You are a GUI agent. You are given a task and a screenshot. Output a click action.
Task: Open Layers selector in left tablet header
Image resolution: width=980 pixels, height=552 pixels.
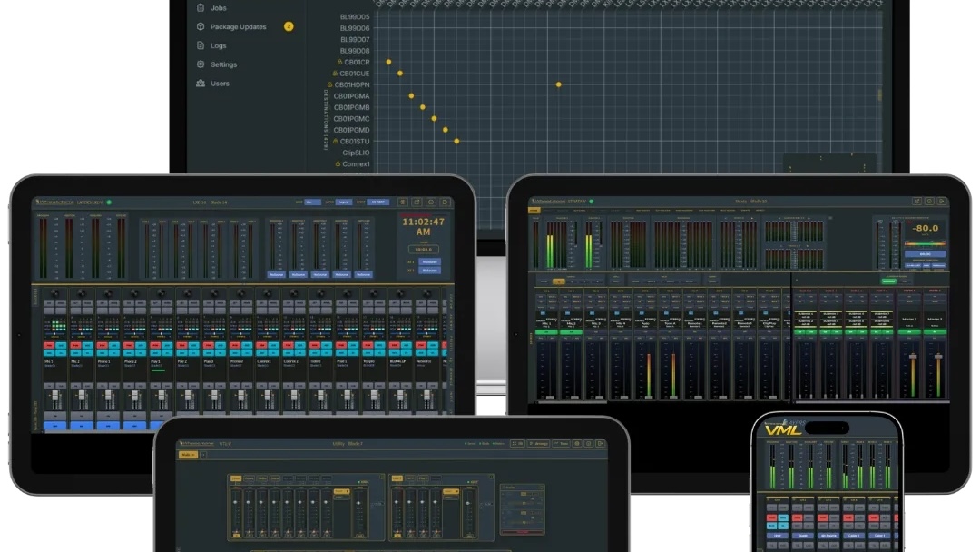344,202
